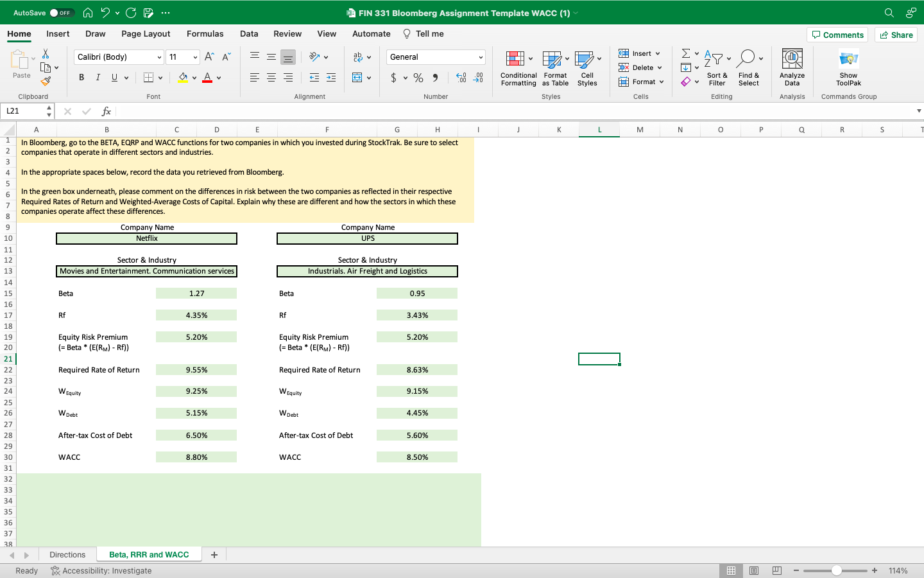Switch to Review tab
The width and height of the screenshot is (924, 578).
[x=287, y=34]
